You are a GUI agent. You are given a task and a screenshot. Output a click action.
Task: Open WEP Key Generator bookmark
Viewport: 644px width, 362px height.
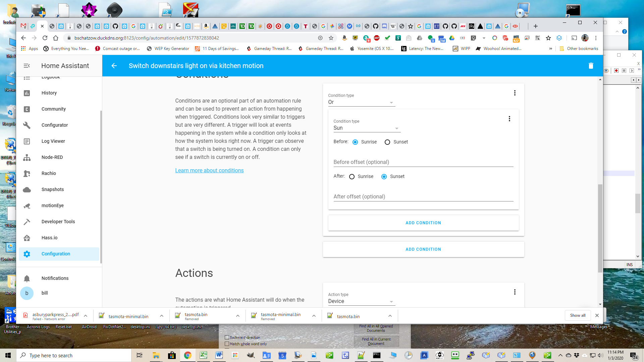pyautogui.click(x=168, y=49)
